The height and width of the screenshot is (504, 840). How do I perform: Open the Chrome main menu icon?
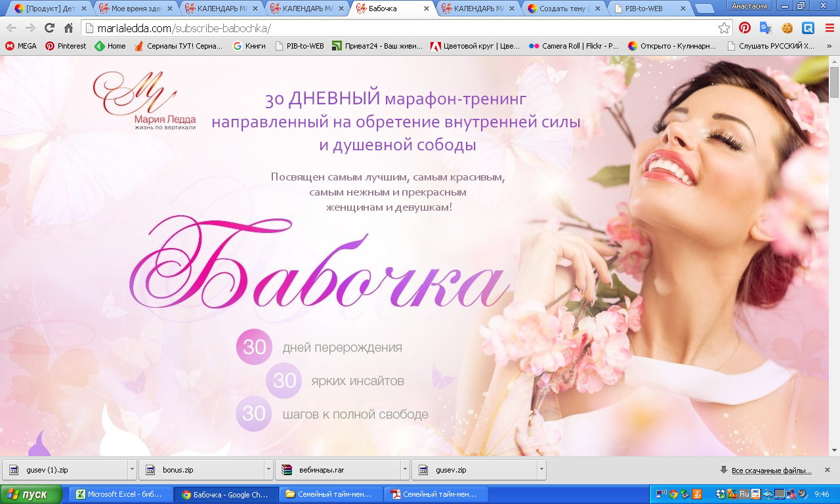click(829, 28)
